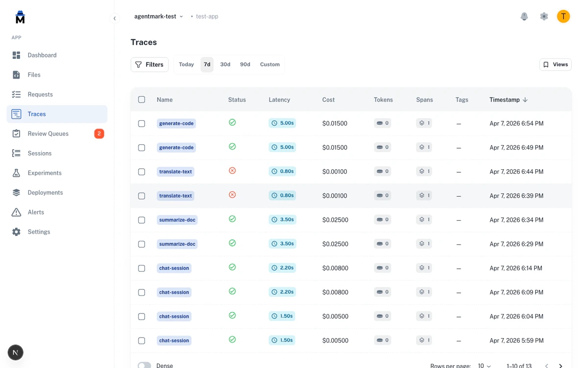Open the Dashboard from the sidebar
This screenshot has width=588, height=368.
point(16,55)
